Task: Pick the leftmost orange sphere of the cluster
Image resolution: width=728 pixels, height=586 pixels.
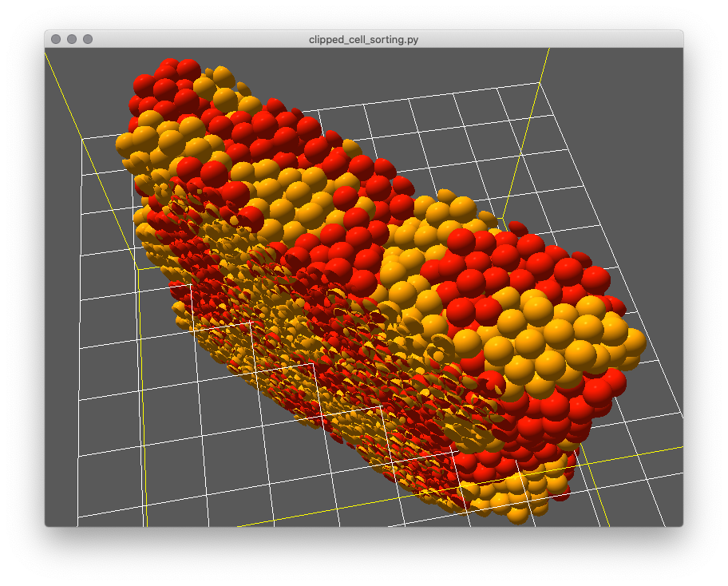Action: (126, 145)
